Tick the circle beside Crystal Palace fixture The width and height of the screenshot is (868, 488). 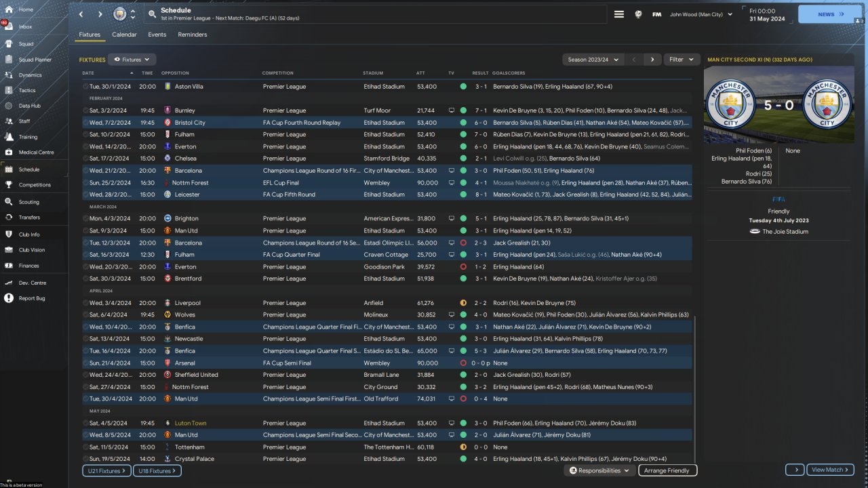(x=86, y=459)
